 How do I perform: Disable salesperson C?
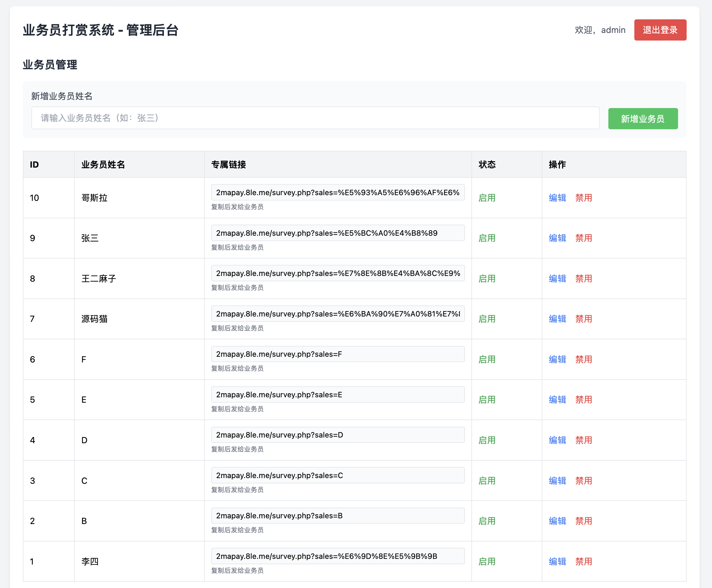(584, 480)
